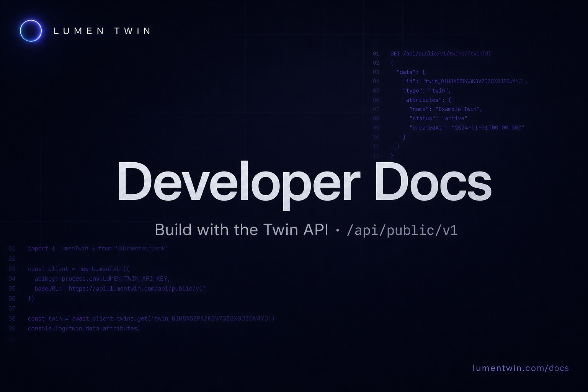Click the "LUMEN TWIN" wordmark text
Viewport: 588px width, 392px height.
(x=102, y=31)
